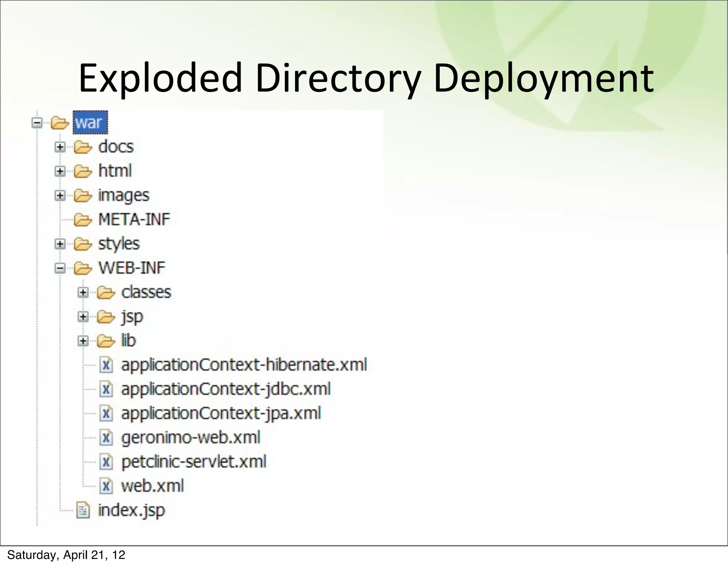Click the html folder icon
The height and width of the screenshot is (566, 728).
pos(83,171)
